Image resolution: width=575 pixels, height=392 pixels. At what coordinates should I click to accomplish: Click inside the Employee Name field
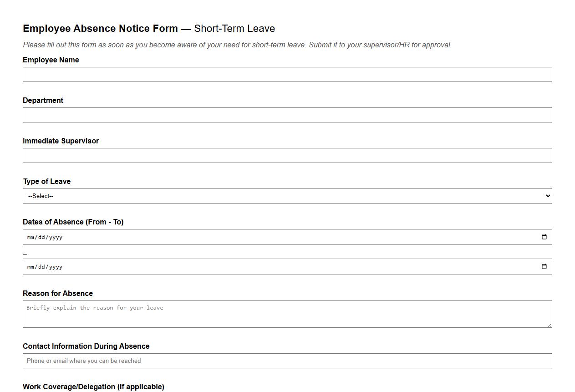click(x=287, y=74)
